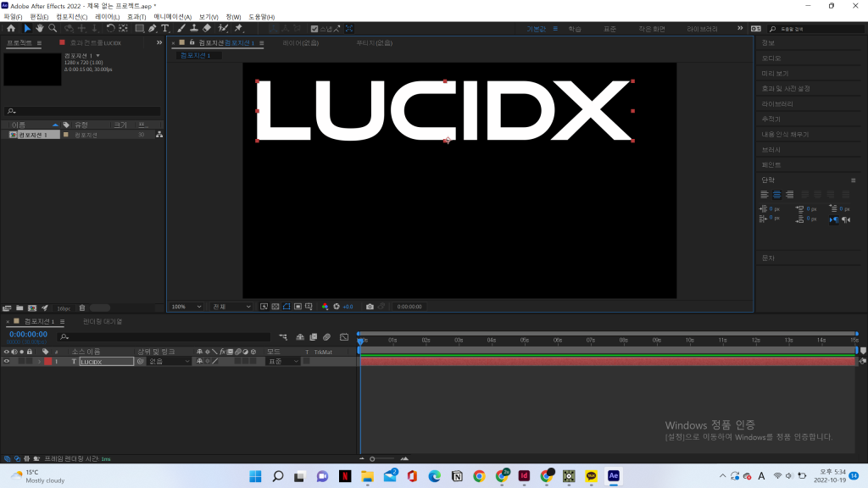Switch to the 표준 workspace

[609, 29]
